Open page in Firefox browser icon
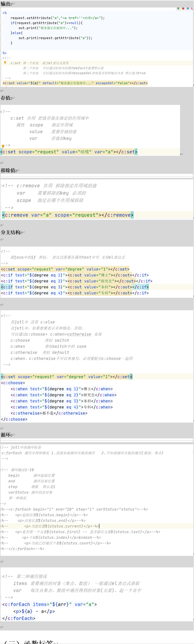The image size is (194, 644). click(x=183, y=8)
